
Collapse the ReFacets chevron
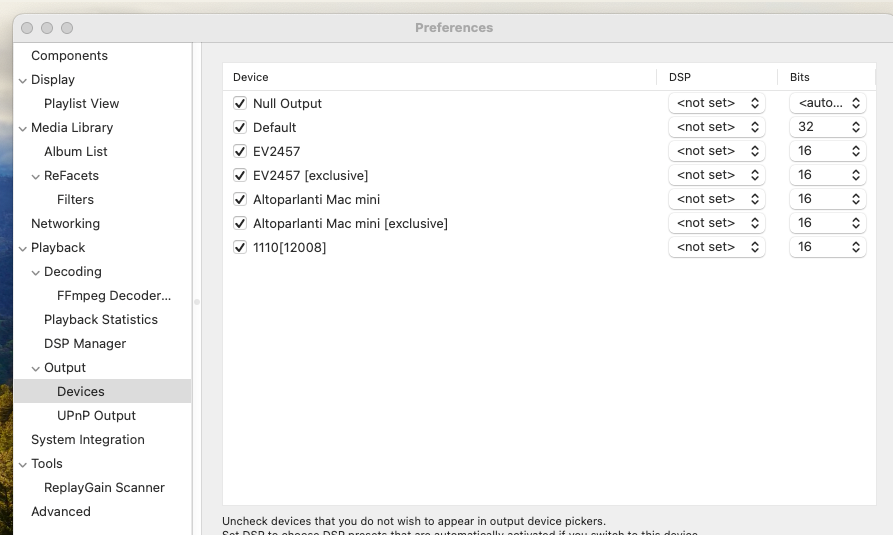35,176
